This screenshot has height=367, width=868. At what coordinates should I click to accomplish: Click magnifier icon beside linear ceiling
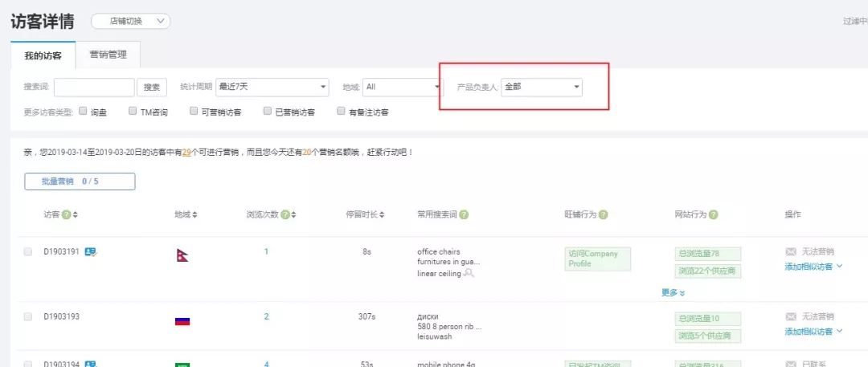coord(469,273)
